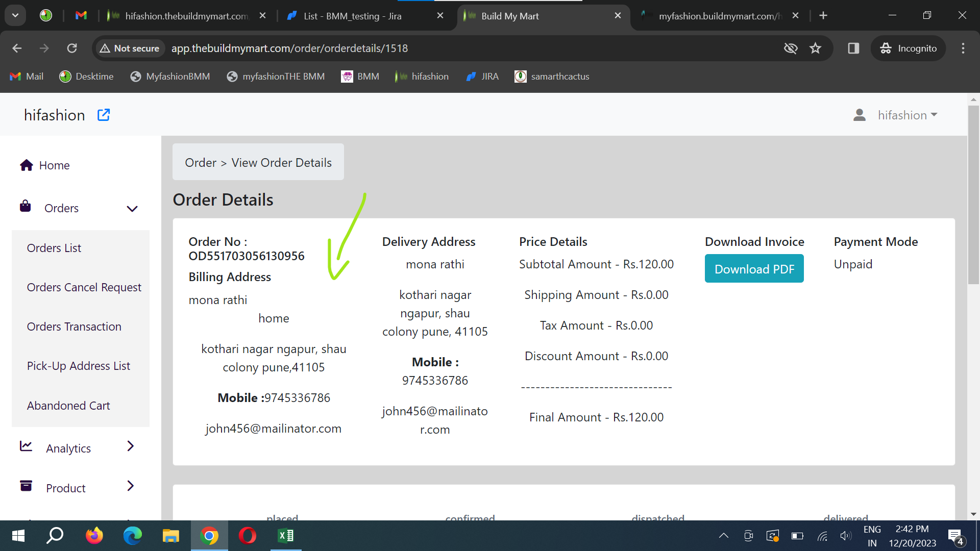Image resolution: width=980 pixels, height=551 pixels.
Task: Open a new browser tab with plus icon
Action: pos(823,15)
